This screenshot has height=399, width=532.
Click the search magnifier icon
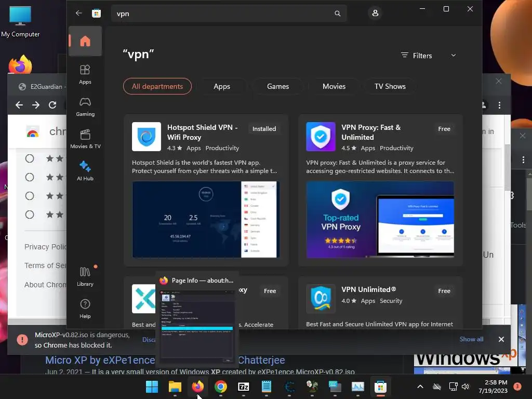click(337, 14)
